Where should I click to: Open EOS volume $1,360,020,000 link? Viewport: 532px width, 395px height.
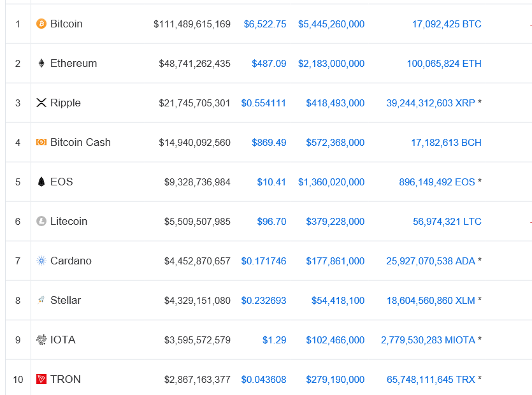pyautogui.click(x=331, y=182)
